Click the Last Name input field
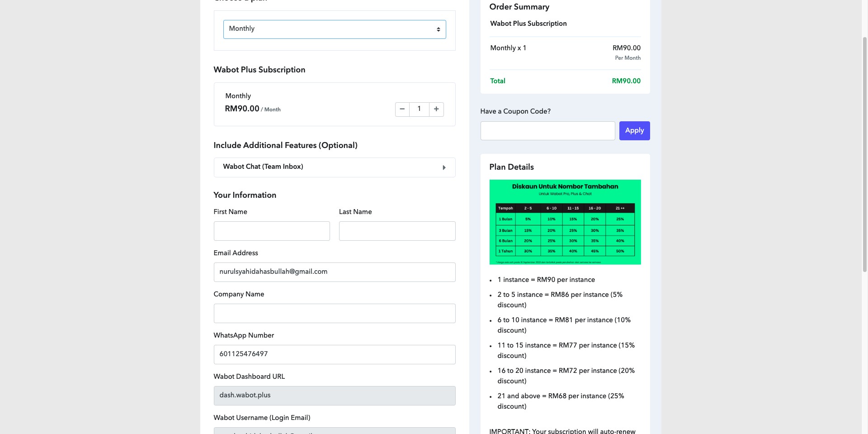 [397, 231]
